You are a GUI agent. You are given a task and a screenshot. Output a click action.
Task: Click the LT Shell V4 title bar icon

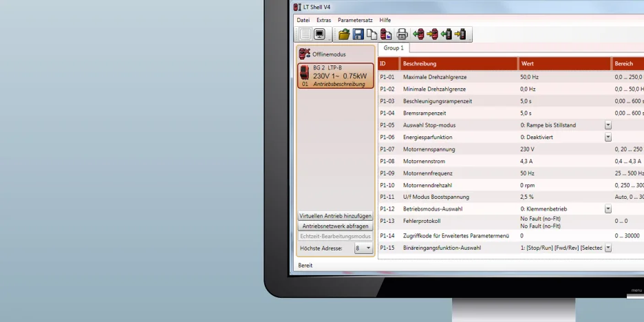tap(297, 7)
